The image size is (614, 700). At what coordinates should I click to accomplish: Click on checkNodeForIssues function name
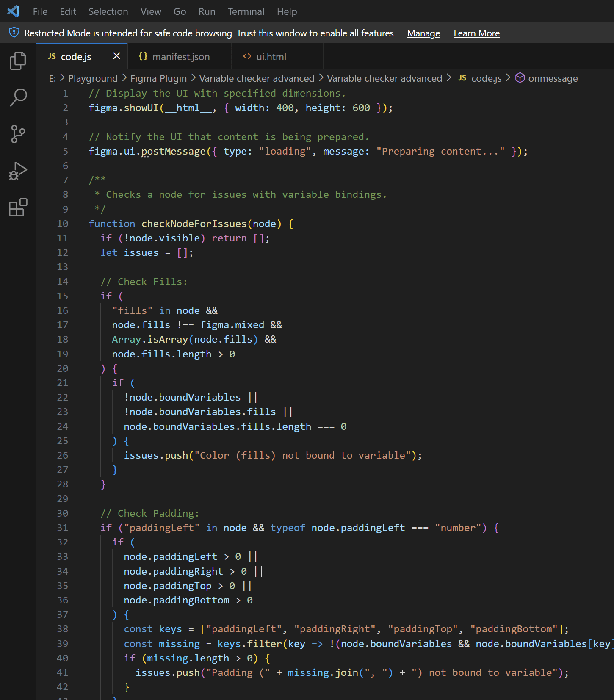(x=194, y=224)
